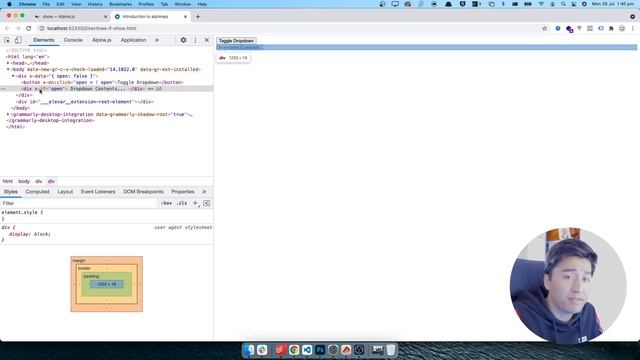The image size is (640, 360).
Task: Expand the grammarly-desktop-integration node
Action: 8,114
